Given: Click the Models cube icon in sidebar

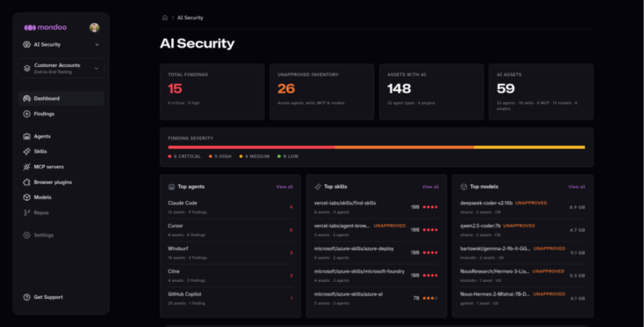Looking at the screenshot, I should coord(26,197).
